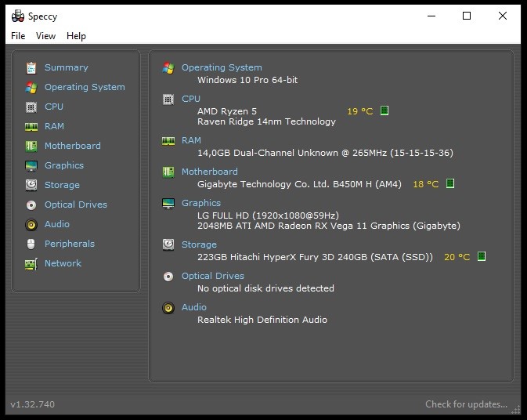Open the File menu
The image size is (527, 420).
point(18,36)
